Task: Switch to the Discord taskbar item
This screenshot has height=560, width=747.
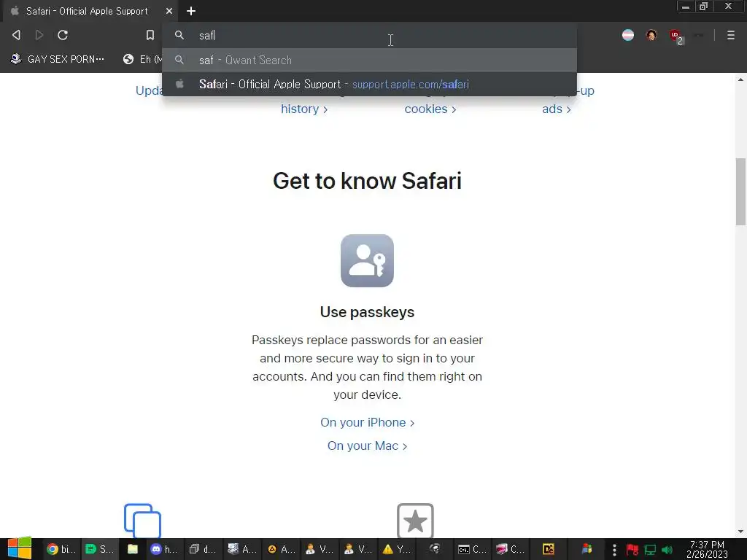Action: [164, 549]
